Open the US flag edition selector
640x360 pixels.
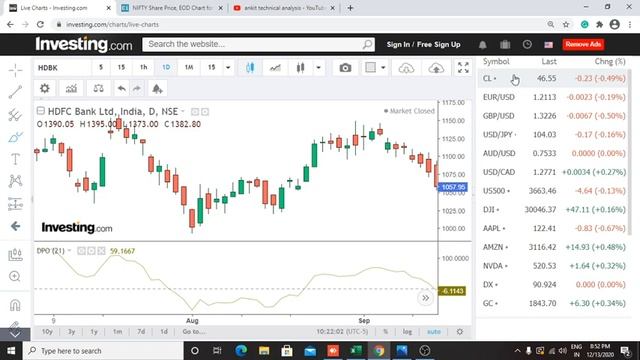pyautogui.click(x=549, y=44)
